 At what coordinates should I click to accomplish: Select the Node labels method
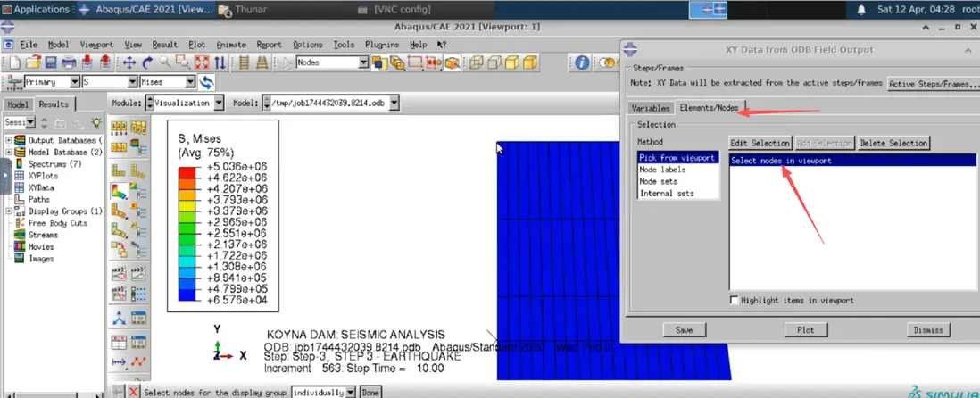click(677, 170)
